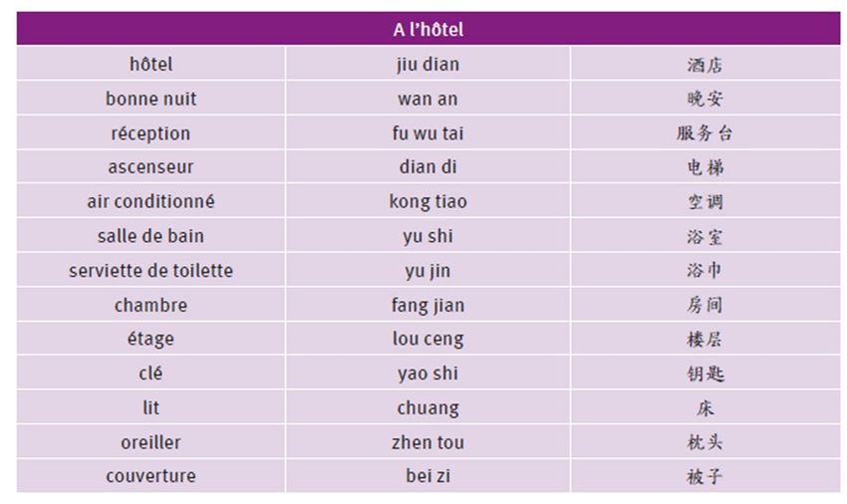This screenshot has width=847, height=504.
Task: Click the pinyin "chuang" cell
Action: point(427,407)
